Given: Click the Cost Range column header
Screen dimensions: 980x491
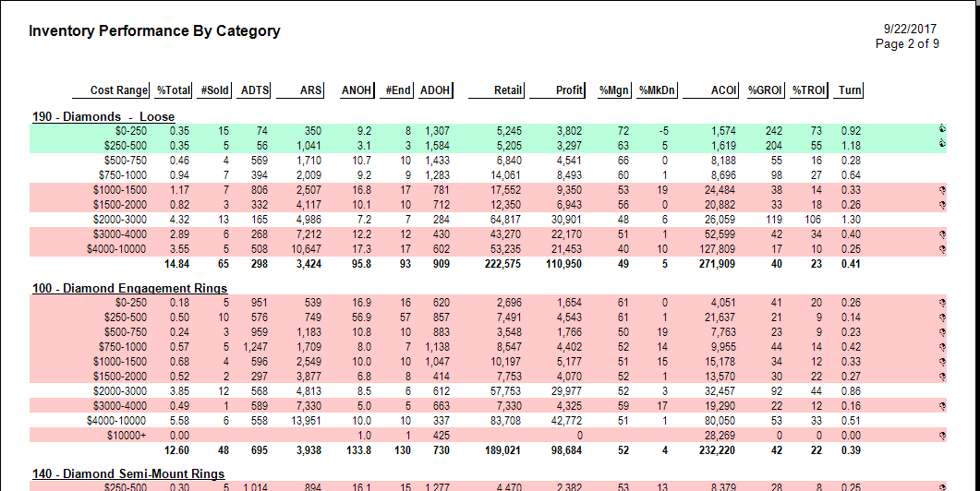Looking at the screenshot, I should pos(119,90).
